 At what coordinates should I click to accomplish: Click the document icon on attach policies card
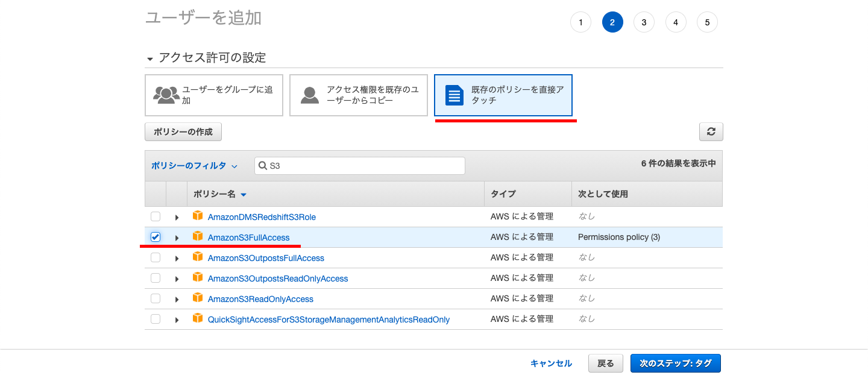(454, 95)
